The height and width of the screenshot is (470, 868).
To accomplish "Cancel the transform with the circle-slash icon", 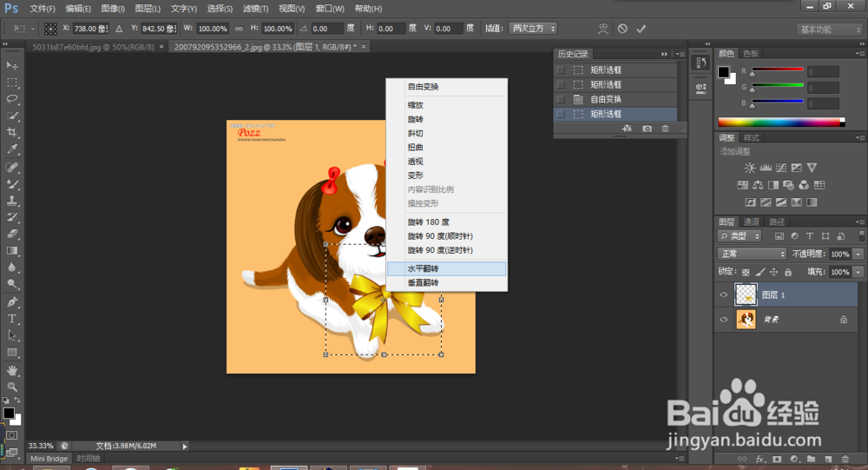I will (622, 29).
